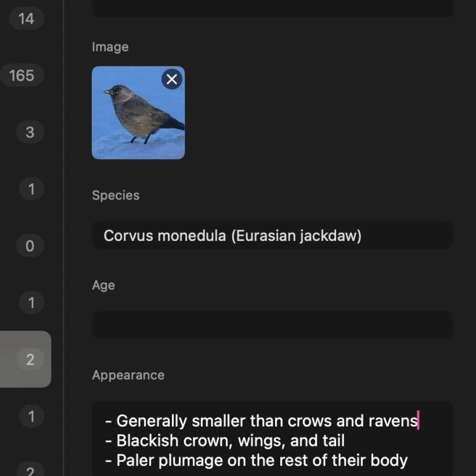The height and width of the screenshot is (476, 476).
Task: Select the sidebar row with count 0
Action: pos(30,246)
